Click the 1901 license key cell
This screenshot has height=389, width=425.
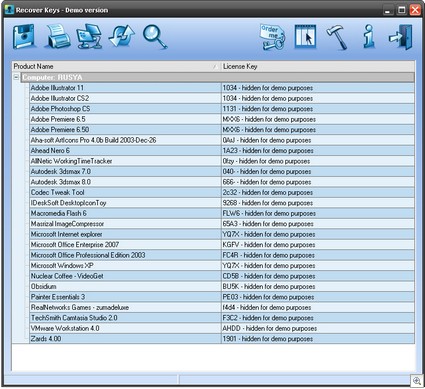pyautogui.click(x=318, y=339)
